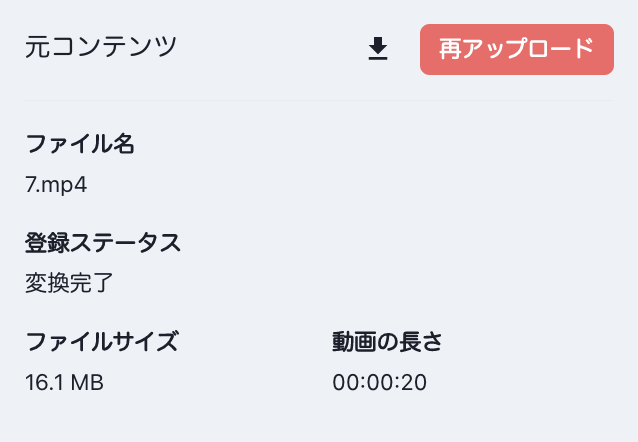Image resolution: width=638 pixels, height=442 pixels.
Task: Click the conversion complete status value
Action: coord(69,283)
